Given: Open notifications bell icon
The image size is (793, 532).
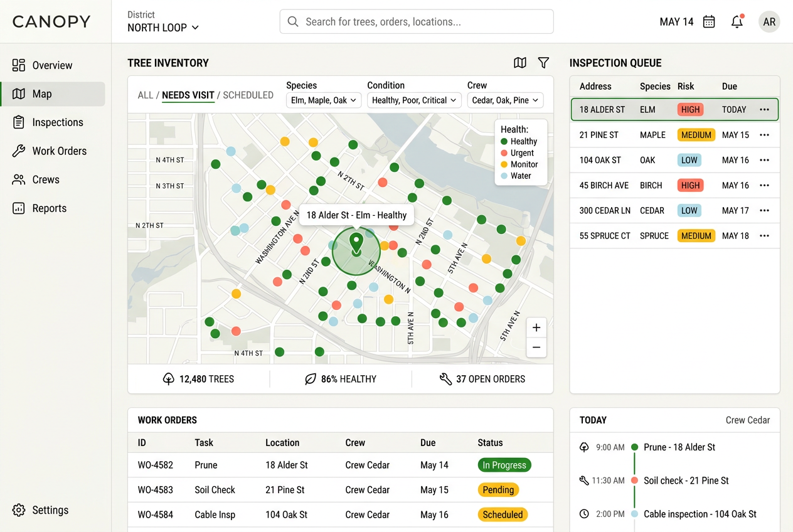Looking at the screenshot, I should tap(737, 22).
